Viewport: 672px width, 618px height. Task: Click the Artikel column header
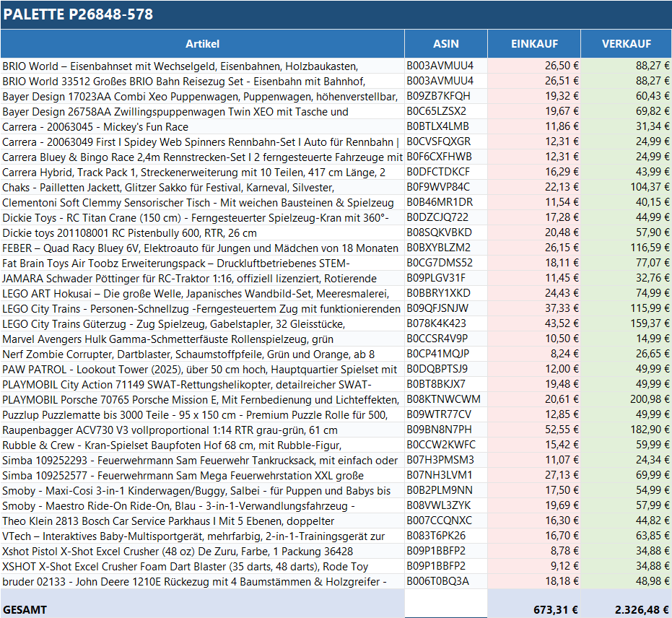coord(202,44)
